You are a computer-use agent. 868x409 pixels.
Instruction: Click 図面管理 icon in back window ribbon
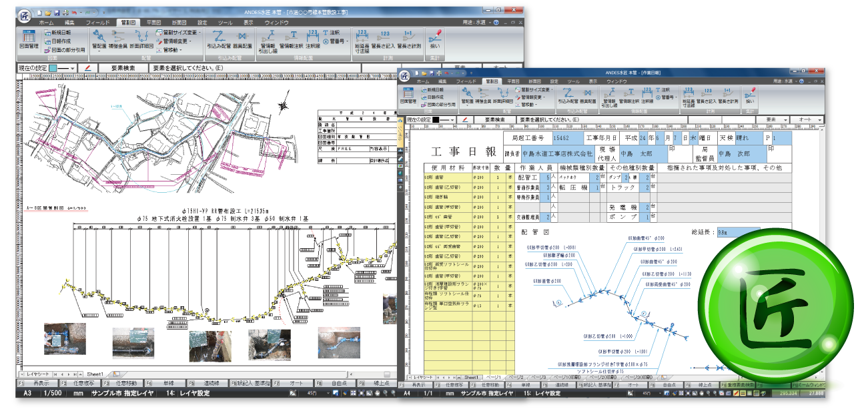click(29, 40)
